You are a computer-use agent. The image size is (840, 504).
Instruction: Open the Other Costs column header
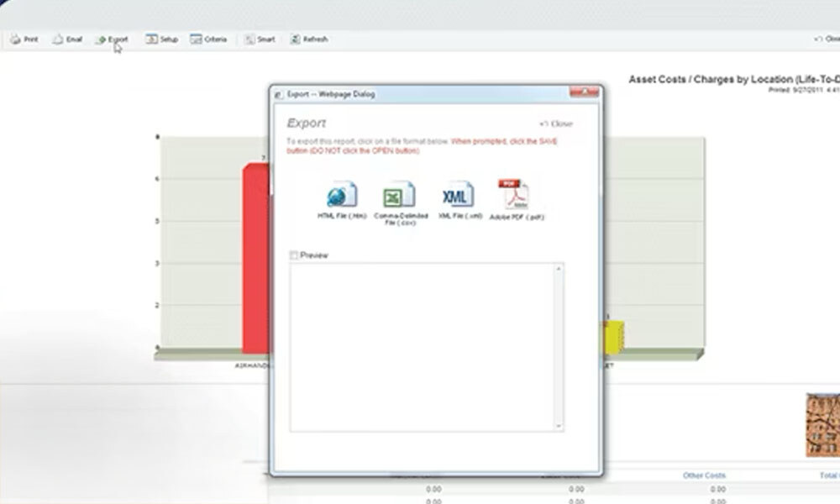pos(704,476)
